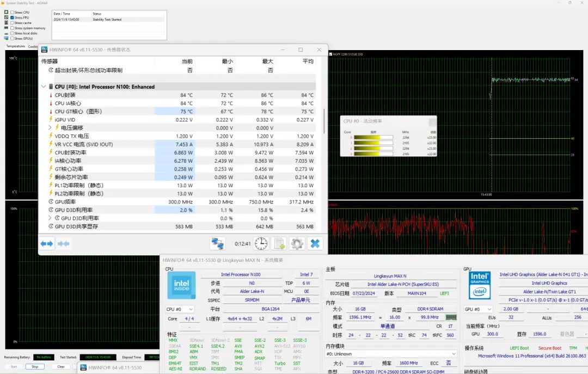The height and width of the screenshot is (374, 588).
Task: Click the RAM icon beside Stress system memory
Action: 6,28
